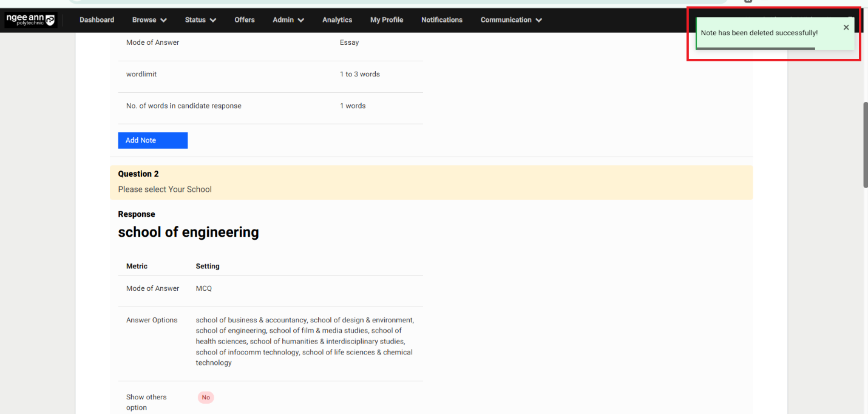Image resolution: width=868 pixels, height=414 pixels.
Task: Click the toast notification progress bar
Action: click(756, 49)
